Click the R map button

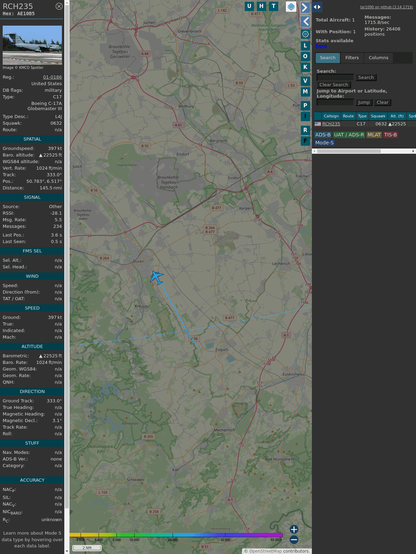[x=305, y=130]
